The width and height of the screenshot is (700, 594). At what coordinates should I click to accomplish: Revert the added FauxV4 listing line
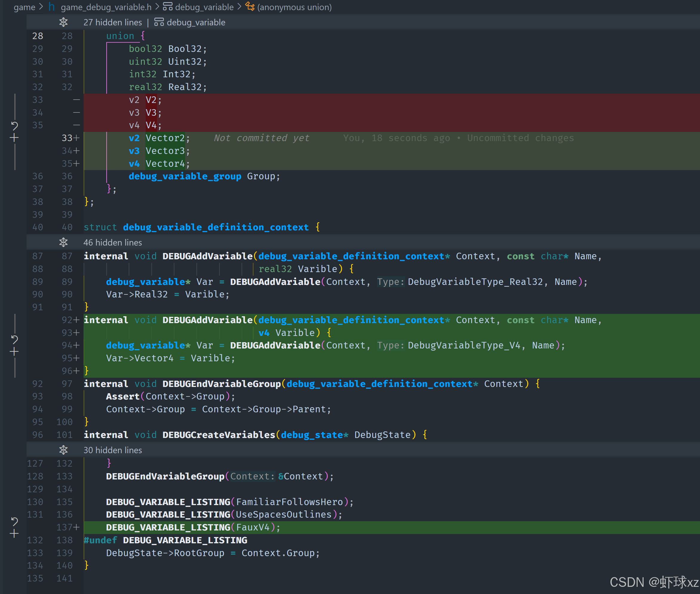[14, 521]
